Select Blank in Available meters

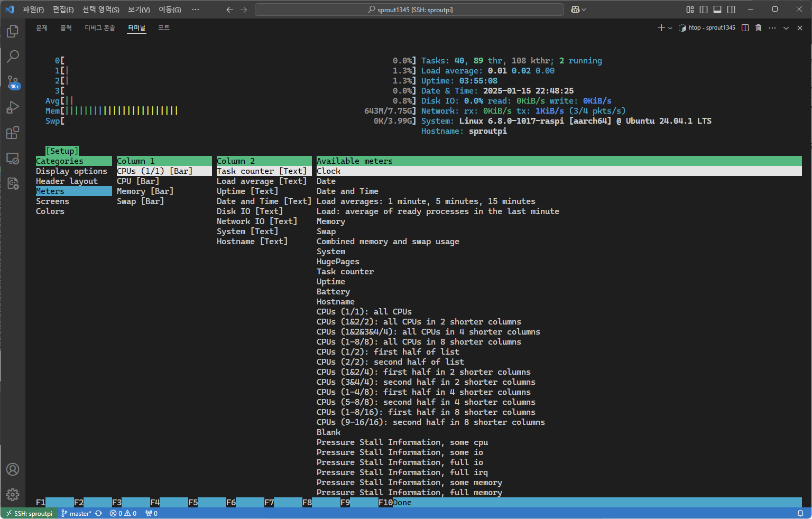coord(329,432)
